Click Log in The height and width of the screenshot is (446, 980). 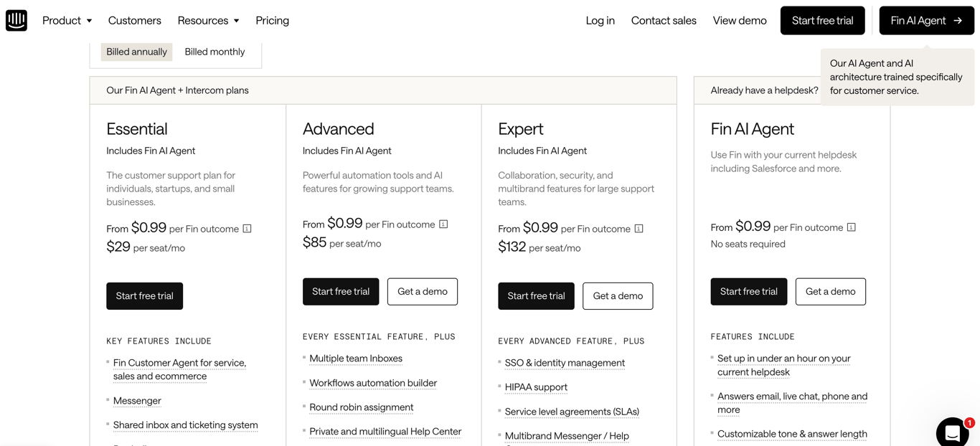click(600, 21)
